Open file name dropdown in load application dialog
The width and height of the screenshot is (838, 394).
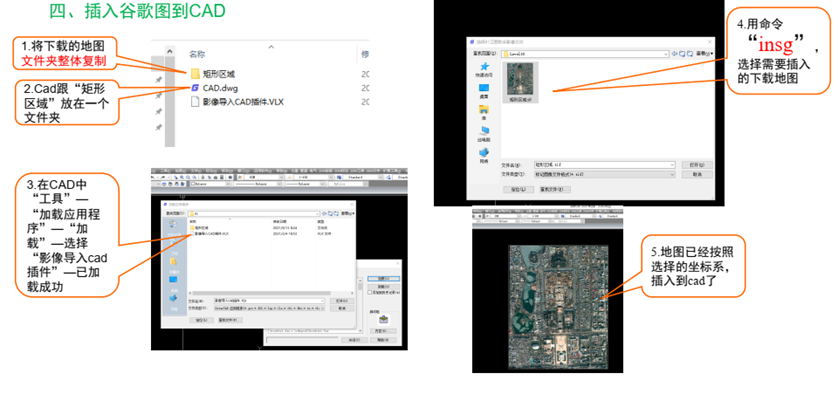(x=322, y=301)
